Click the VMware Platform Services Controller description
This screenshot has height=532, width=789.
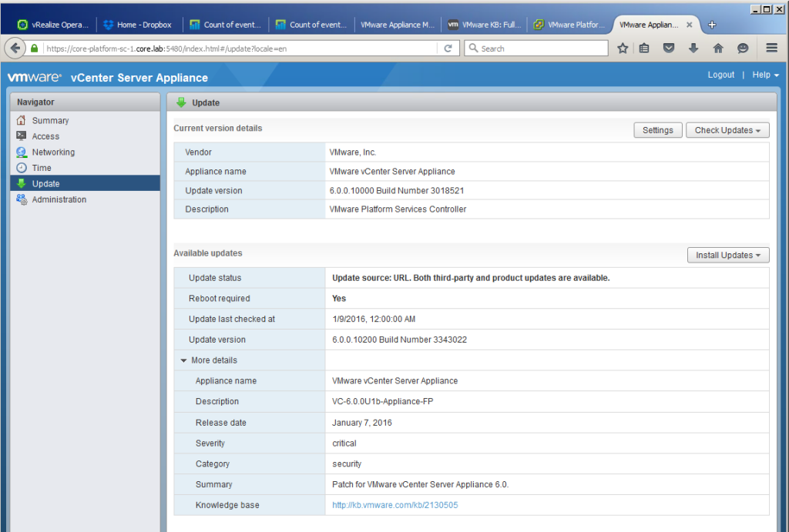(x=398, y=209)
